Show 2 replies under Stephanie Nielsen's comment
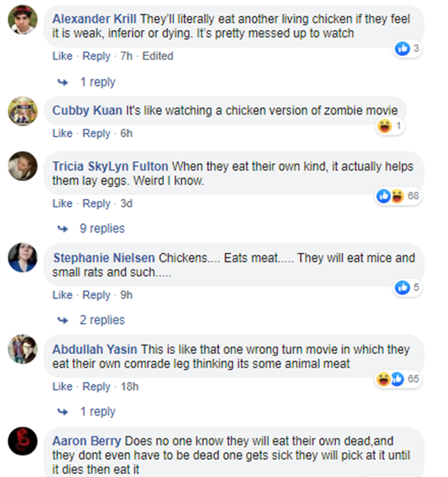448x477 pixels. pyautogui.click(x=102, y=320)
